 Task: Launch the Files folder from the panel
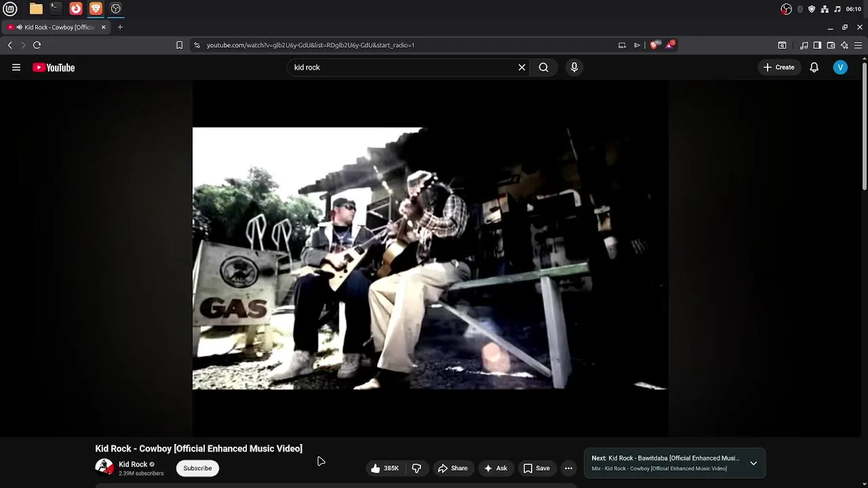[x=36, y=9]
